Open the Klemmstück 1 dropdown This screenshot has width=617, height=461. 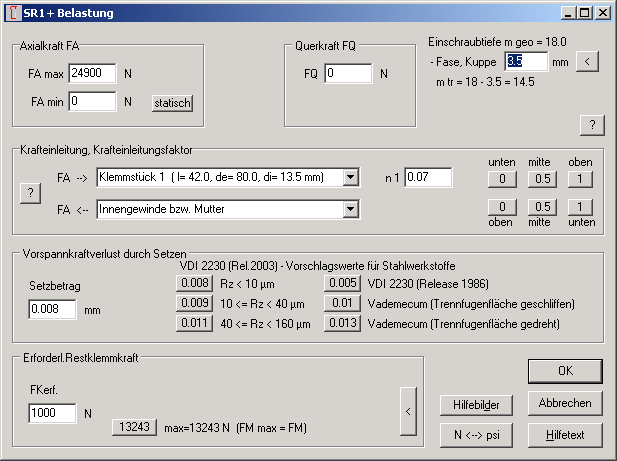tap(350, 178)
